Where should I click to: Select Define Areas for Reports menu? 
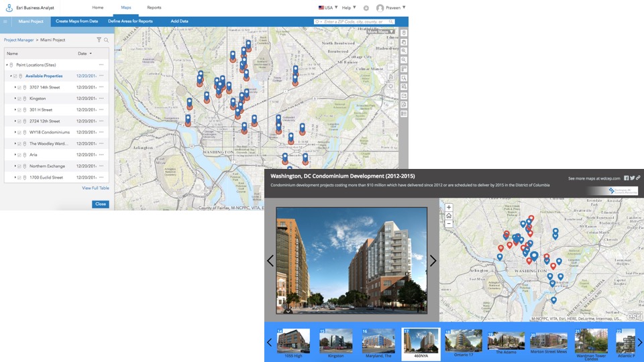(130, 21)
